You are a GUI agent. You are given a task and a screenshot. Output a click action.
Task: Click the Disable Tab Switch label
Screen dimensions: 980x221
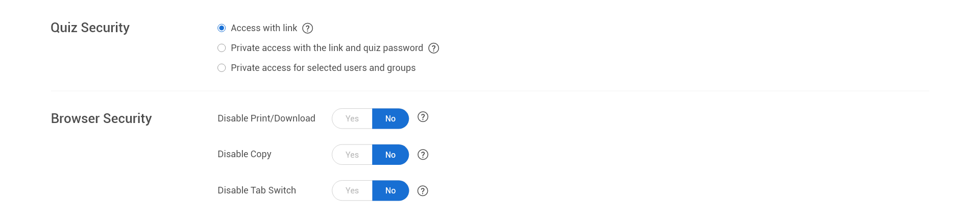pos(257,190)
